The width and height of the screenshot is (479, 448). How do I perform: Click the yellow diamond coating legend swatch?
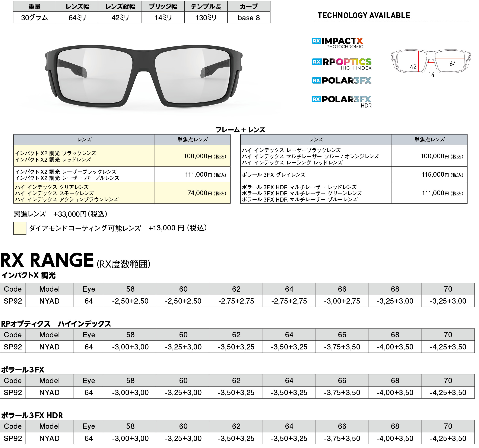(x=20, y=228)
